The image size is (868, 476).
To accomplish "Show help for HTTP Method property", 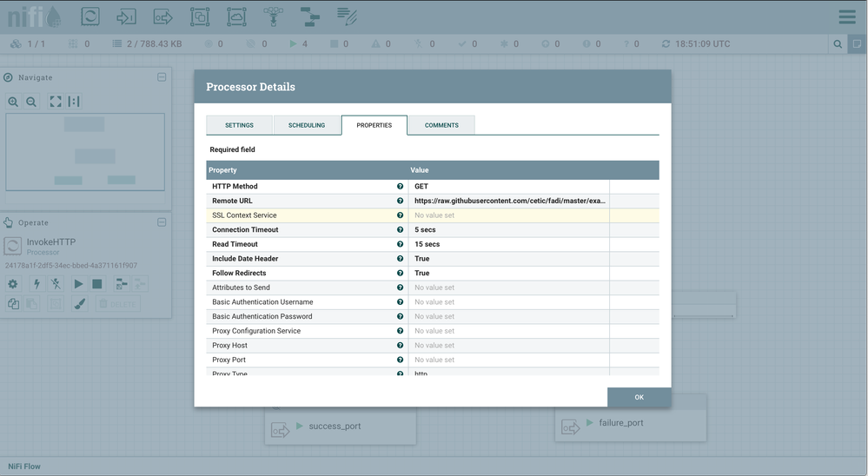I will click(400, 187).
